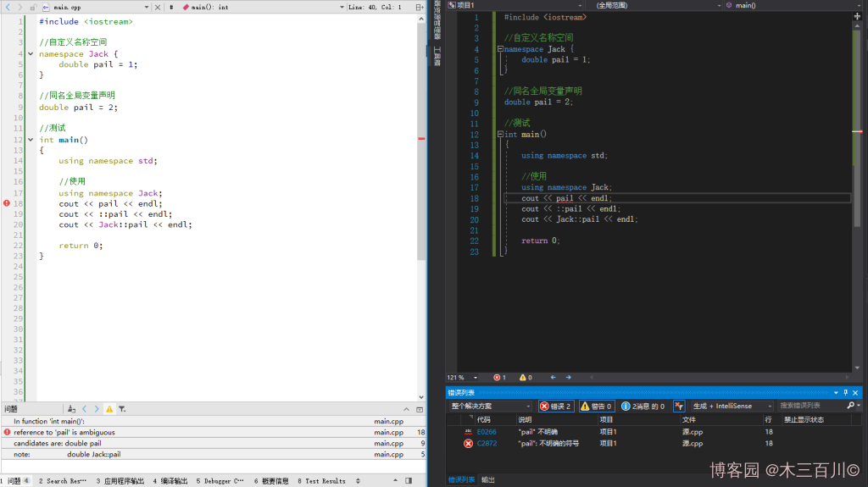Click the navigate forward arrow in VS status strip
This screenshot has height=487, width=868.
pos(568,378)
